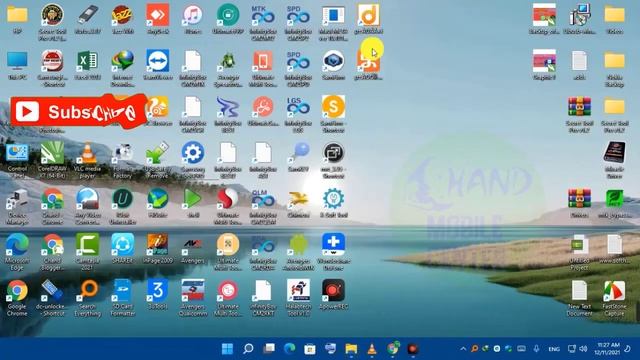Click the USB Safely Remove shortcut
This screenshot has width=640, height=360.
click(x=158, y=160)
